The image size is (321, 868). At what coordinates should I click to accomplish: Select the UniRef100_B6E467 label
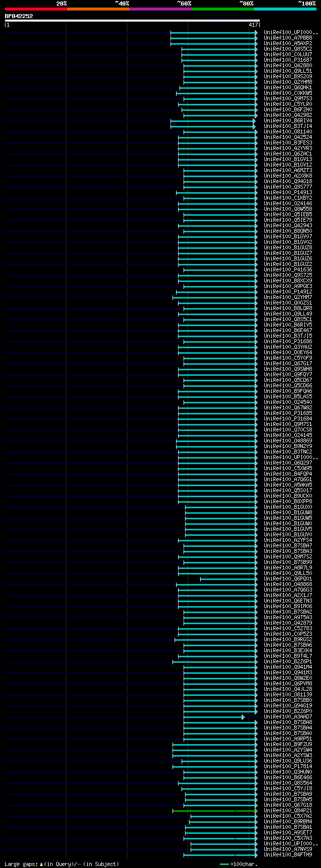[x=288, y=330]
